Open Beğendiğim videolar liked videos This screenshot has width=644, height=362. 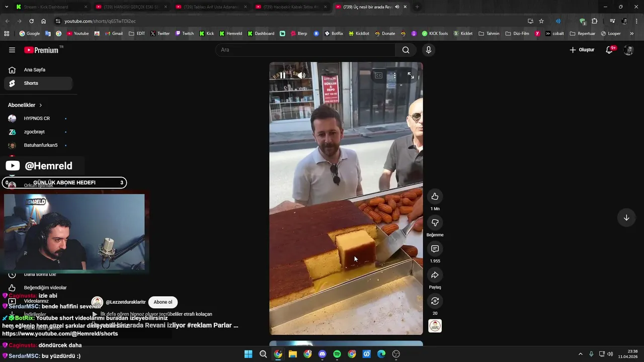coord(38,288)
